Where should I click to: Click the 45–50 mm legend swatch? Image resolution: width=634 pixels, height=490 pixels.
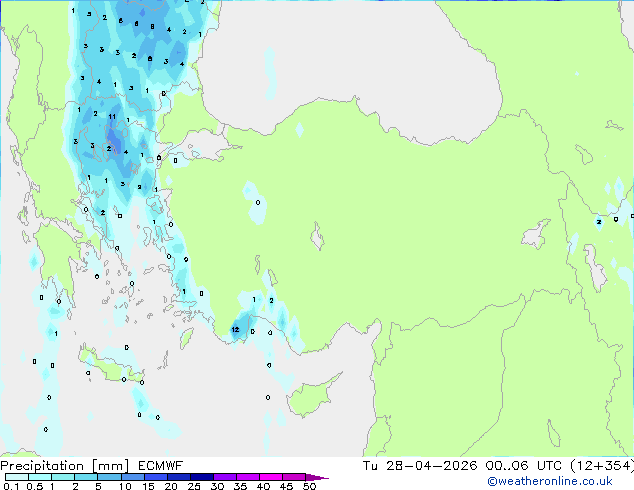[x=294, y=477]
